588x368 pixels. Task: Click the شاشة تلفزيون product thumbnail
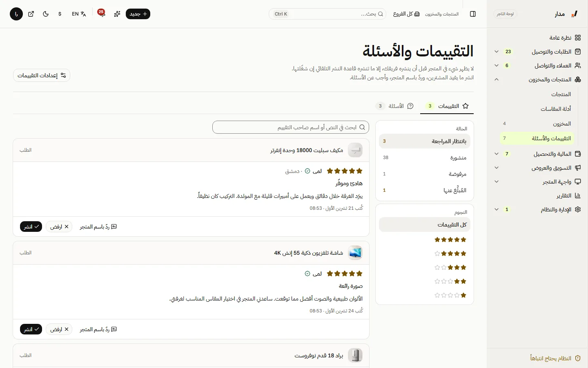[x=355, y=253]
